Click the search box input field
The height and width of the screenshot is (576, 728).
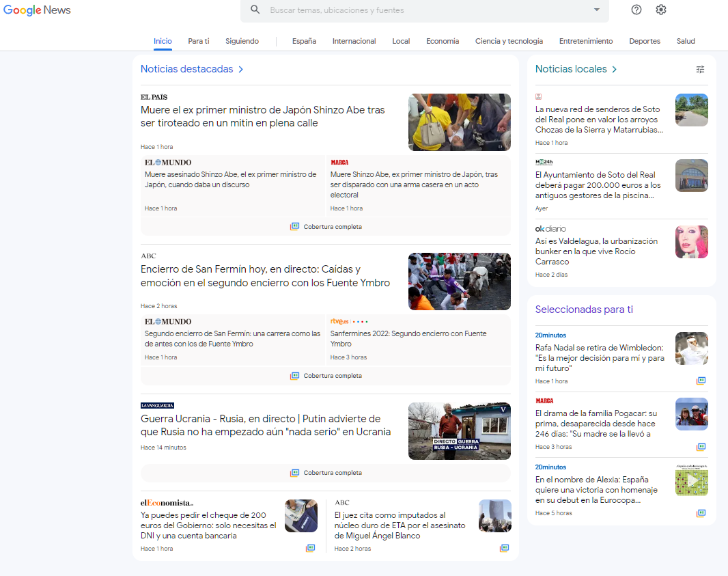[423, 10]
